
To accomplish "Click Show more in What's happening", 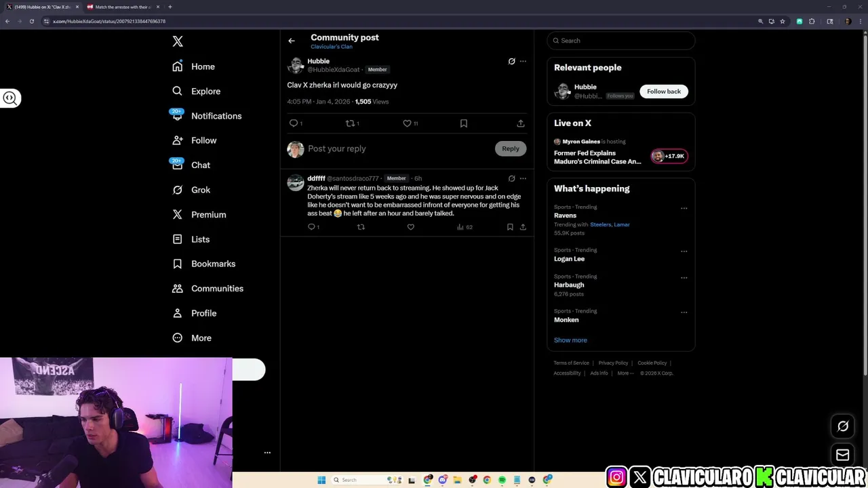I will 570,340.
